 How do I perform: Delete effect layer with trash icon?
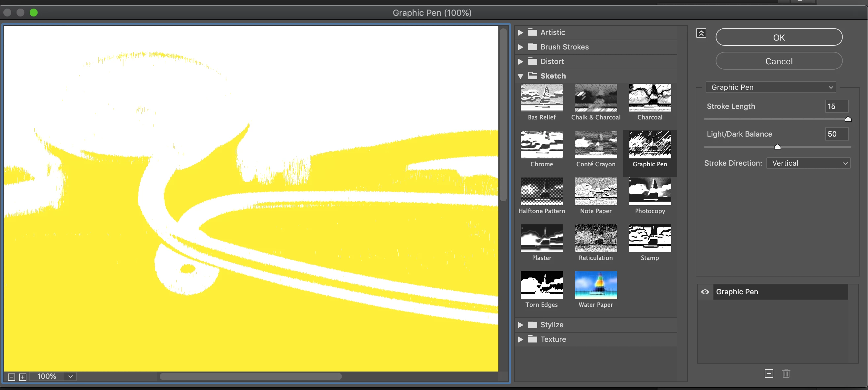[786, 373]
